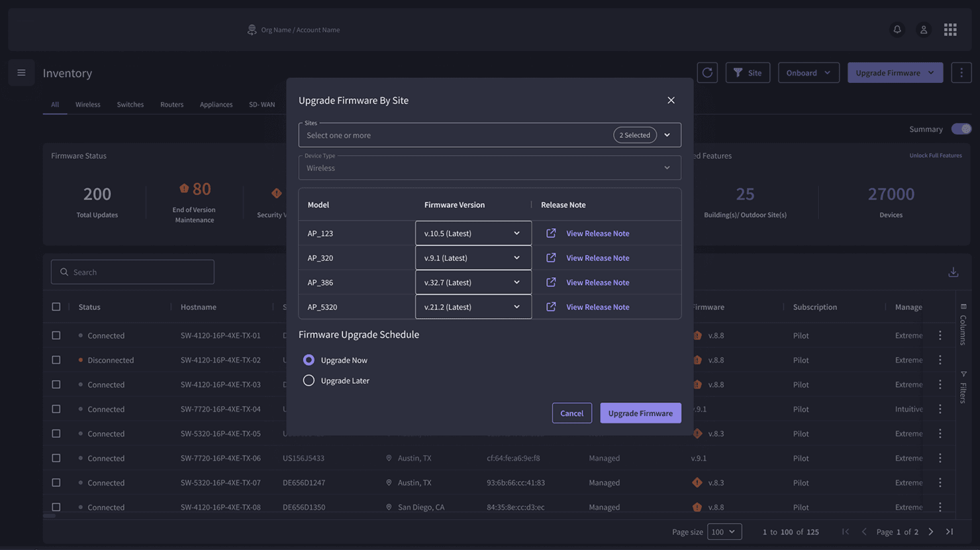Image resolution: width=980 pixels, height=550 pixels.
Task: Go to the previous page arrow
Action: pos(864,531)
